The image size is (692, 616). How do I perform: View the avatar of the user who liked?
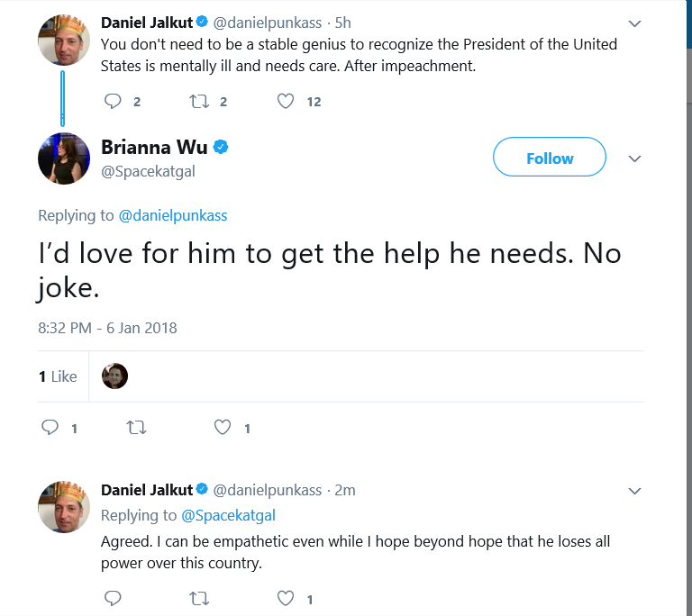(x=114, y=376)
